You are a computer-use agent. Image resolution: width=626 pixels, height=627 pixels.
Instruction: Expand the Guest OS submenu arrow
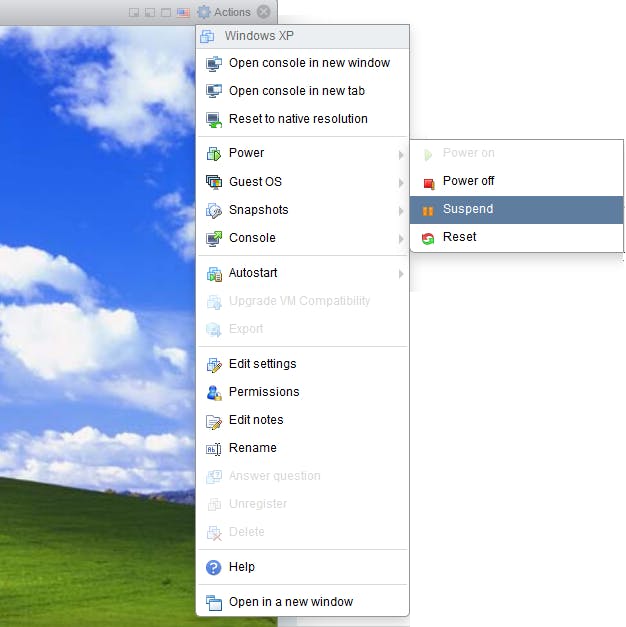pyautogui.click(x=401, y=183)
